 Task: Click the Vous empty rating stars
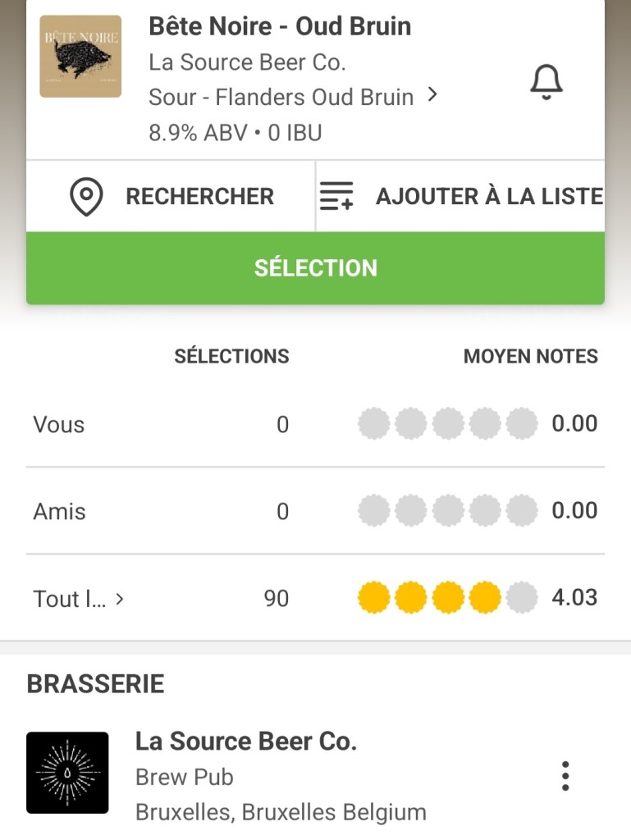(x=447, y=424)
